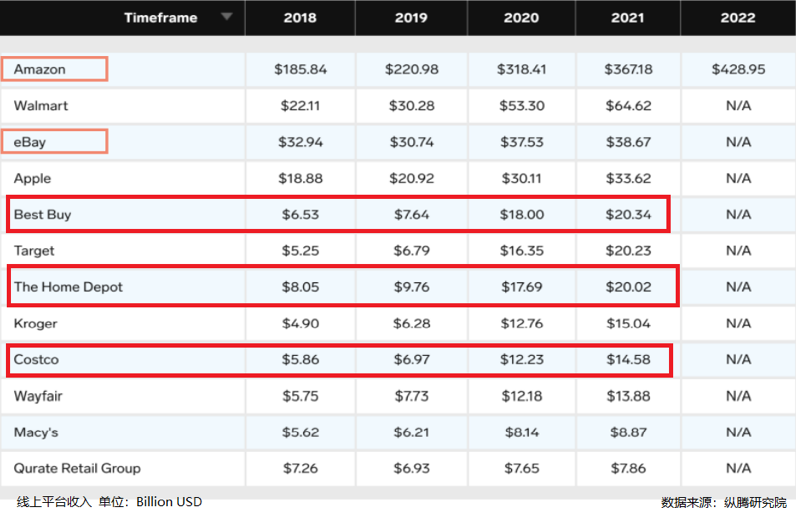
Task: Select Amazon's 2022 value $428.95
Action: coord(738,69)
